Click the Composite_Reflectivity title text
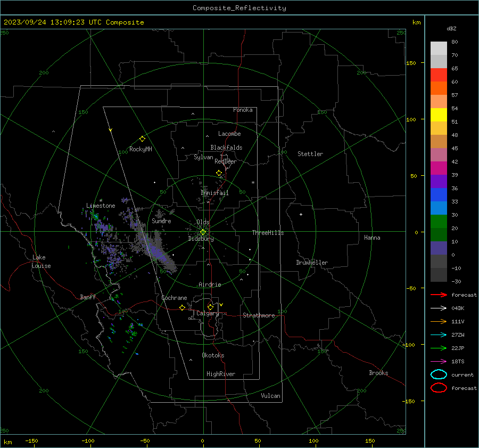Viewport: 479px width, 448px height. coord(240,8)
